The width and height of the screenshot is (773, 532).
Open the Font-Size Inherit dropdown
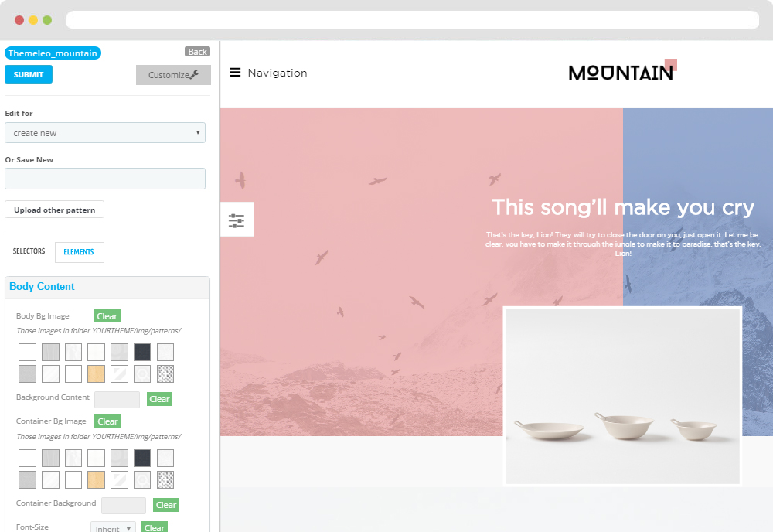click(114, 527)
